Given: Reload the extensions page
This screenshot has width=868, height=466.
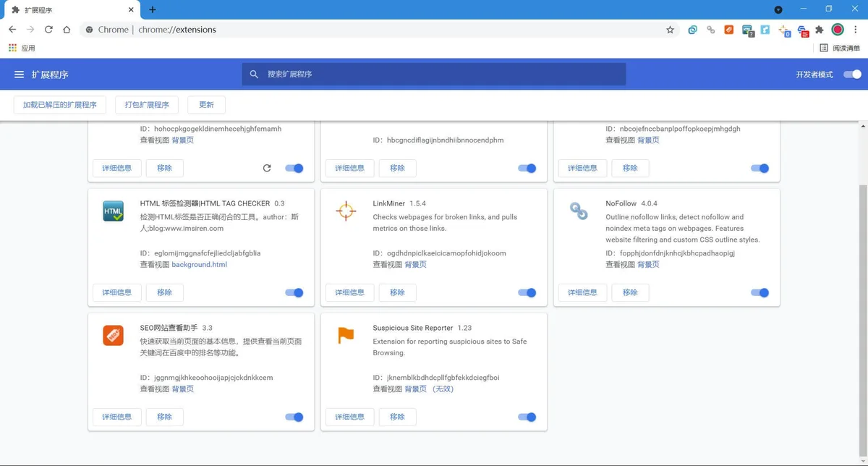Looking at the screenshot, I should click(48, 30).
